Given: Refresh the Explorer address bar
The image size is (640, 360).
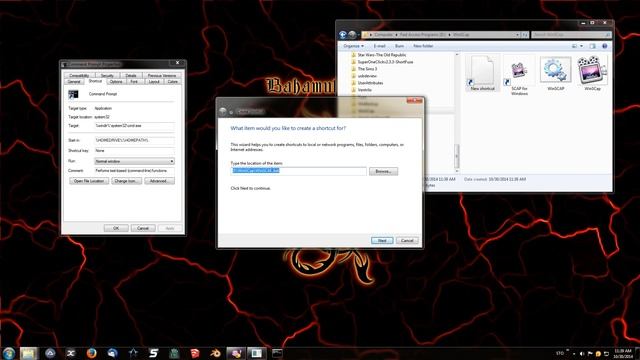Looking at the screenshot, I should click(x=525, y=35).
